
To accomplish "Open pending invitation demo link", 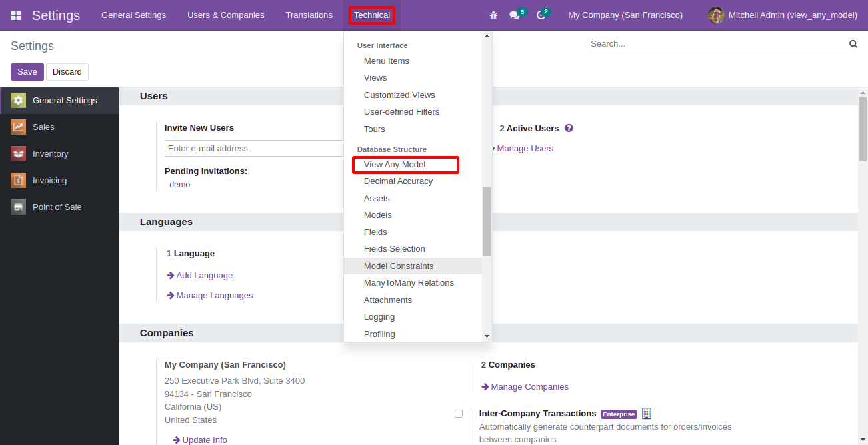I will click(x=179, y=185).
